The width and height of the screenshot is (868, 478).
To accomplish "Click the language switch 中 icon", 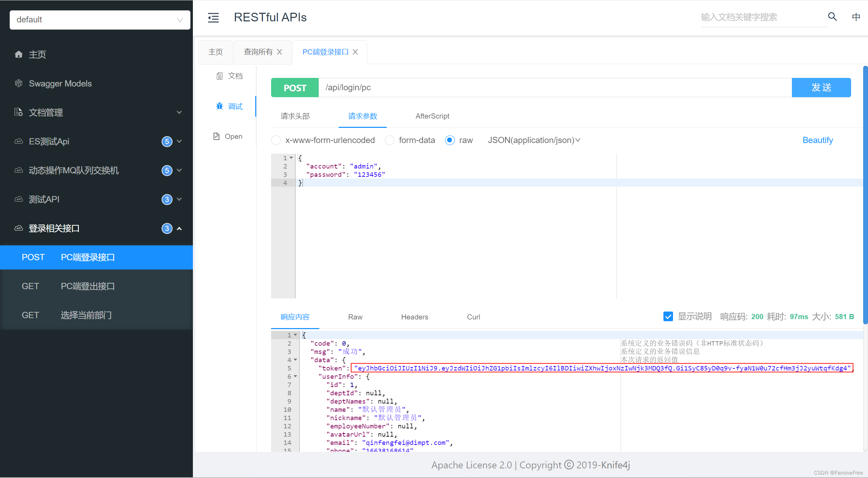I will [856, 17].
